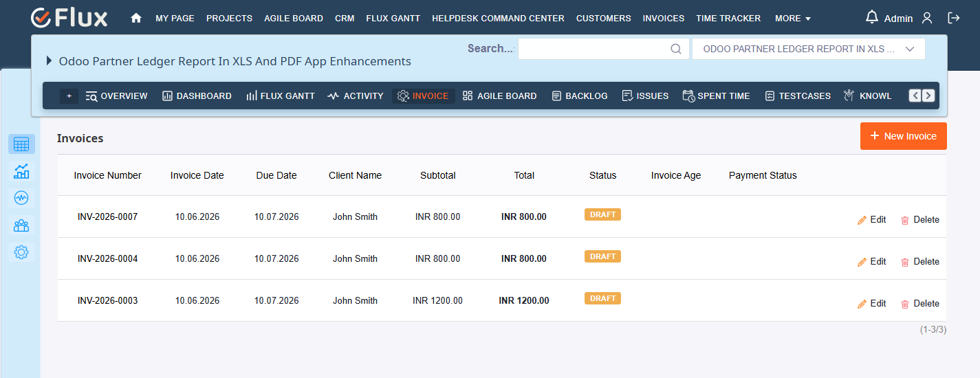Viewport: 980px width, 378px height.
Task: Click the Admin username label
Action: tap(898, 19)
